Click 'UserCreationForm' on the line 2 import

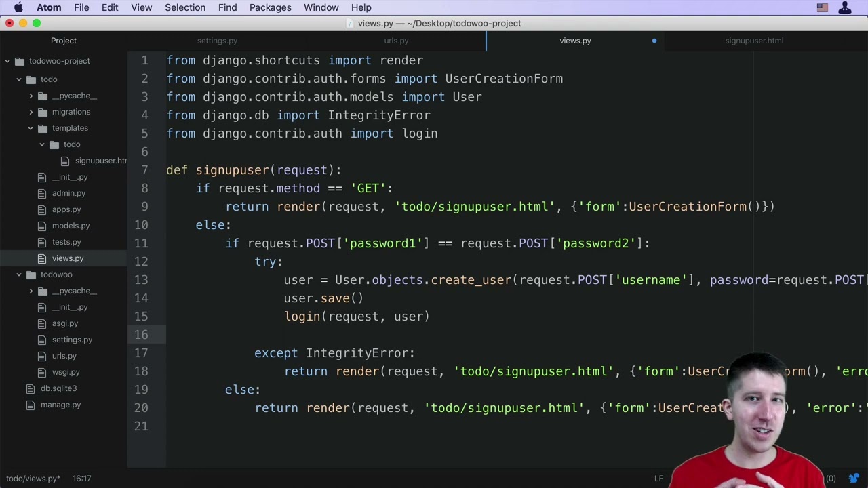[x=504, y=79]
